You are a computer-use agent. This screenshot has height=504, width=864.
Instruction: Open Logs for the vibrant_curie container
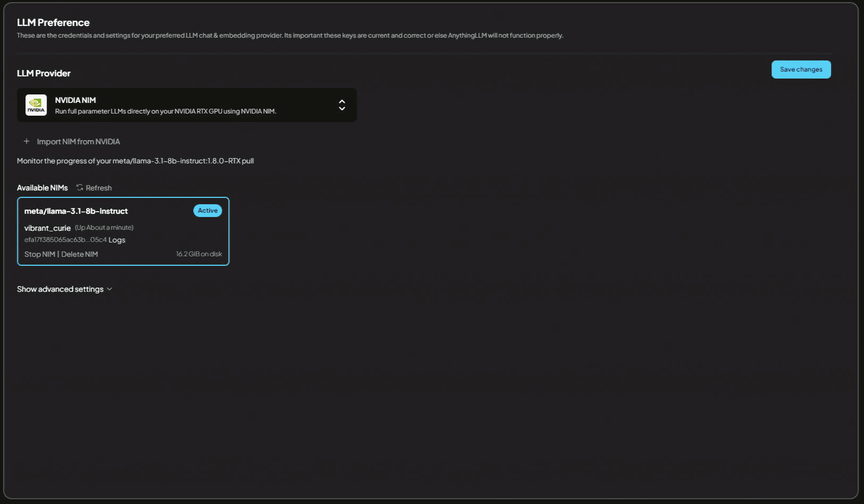click(117, 240)
